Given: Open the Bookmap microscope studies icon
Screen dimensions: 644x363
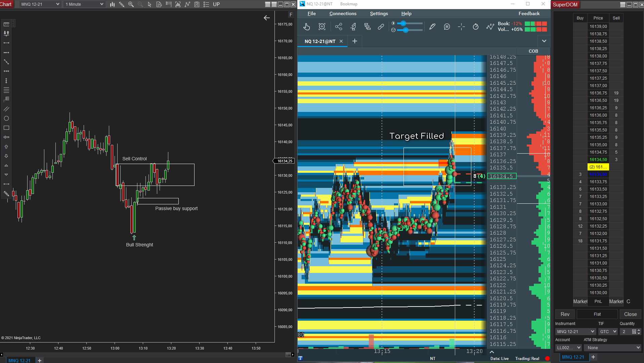Looking at the screenshot, I should pyautogui.click(x=353, y=27).
